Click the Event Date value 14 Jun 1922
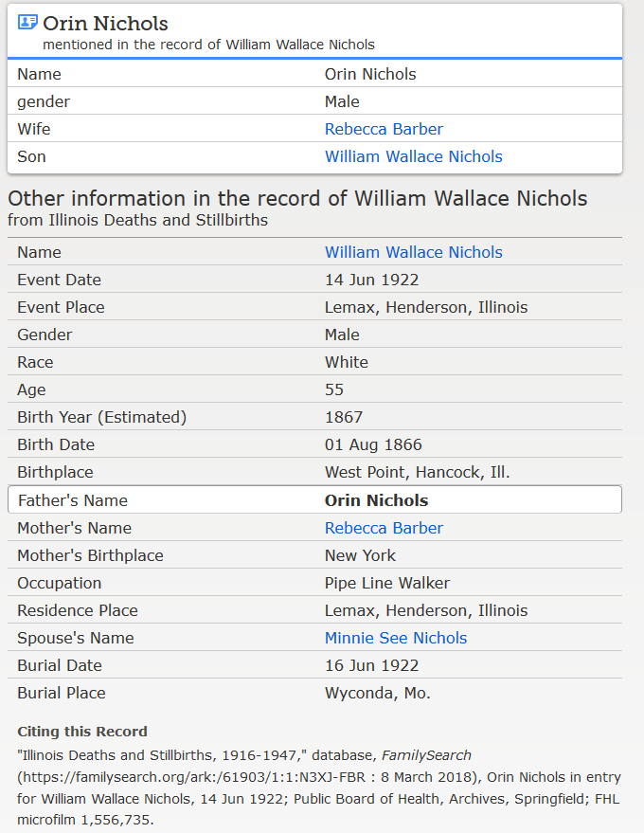Viewport: 644px width, 833px height. coord(371,280)
